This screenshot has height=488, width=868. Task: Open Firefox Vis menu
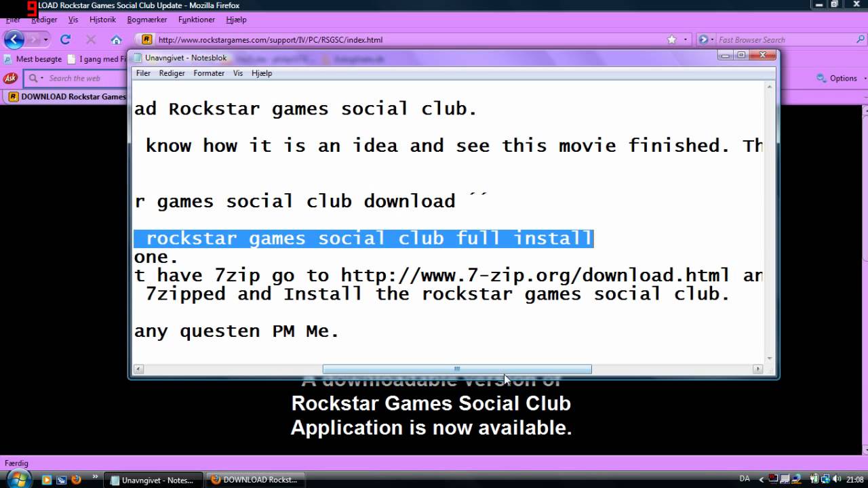coord(73,20)
